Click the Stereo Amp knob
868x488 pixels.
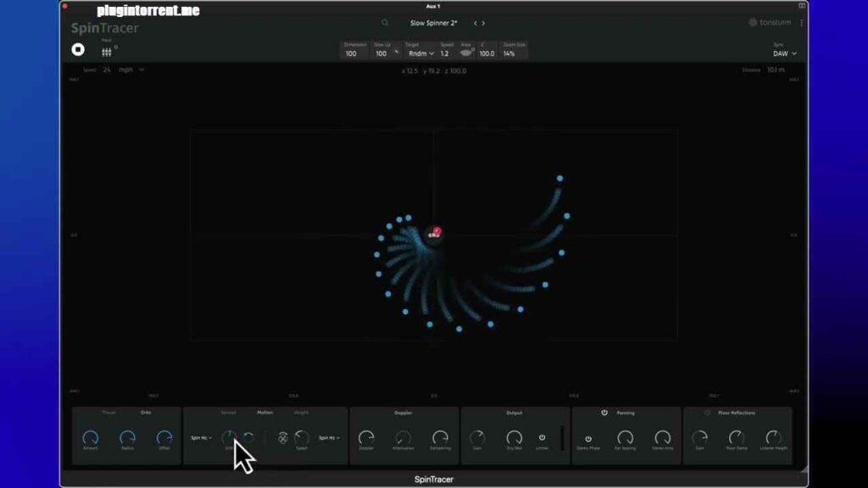662,438
